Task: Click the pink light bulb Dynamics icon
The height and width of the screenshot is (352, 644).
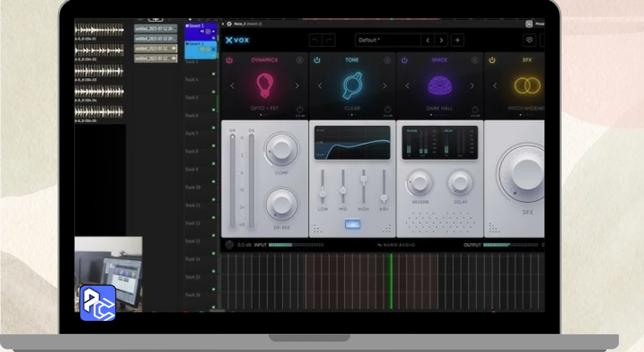Action: tap(265, 85)
